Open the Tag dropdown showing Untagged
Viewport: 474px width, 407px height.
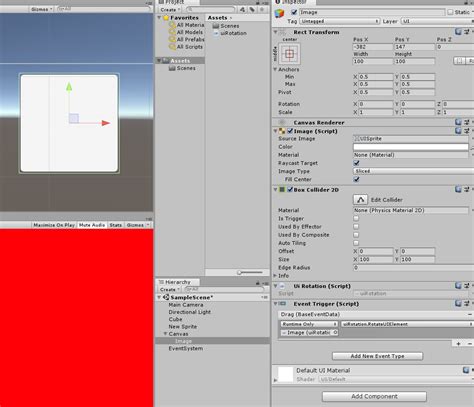(x=339, y=21)
